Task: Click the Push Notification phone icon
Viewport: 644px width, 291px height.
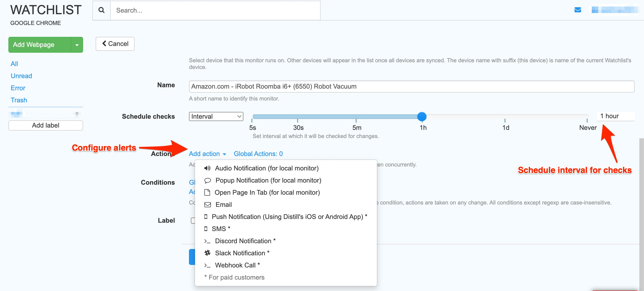Action: click(x=206, y=217)
